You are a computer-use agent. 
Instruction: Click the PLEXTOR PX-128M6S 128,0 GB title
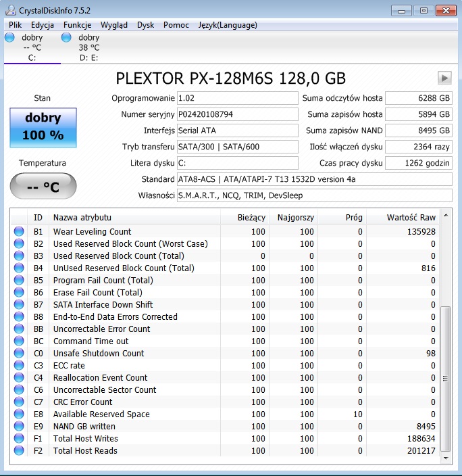[x=230, y=78]
